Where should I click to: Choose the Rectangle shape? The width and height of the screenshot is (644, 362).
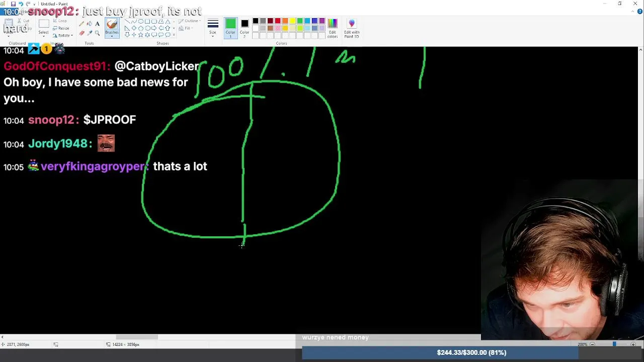[147, 21]
